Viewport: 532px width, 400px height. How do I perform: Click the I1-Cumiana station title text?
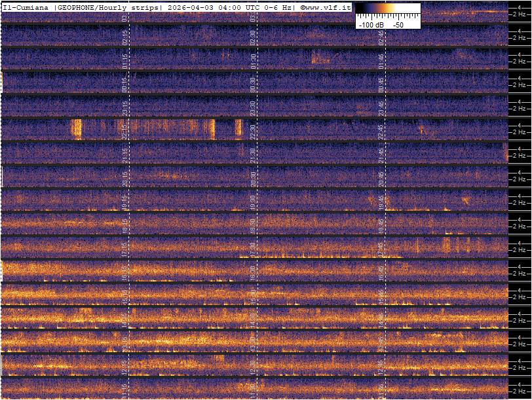click(26, 7)
